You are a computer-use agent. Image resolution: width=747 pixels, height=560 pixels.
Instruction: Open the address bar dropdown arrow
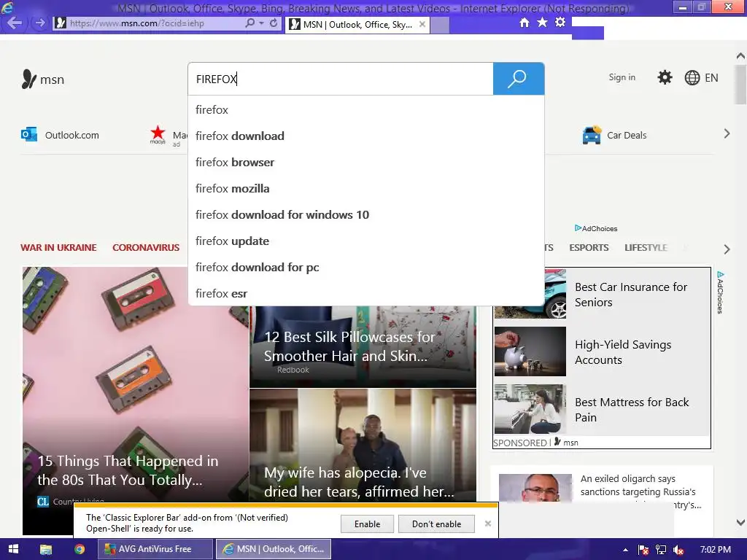262,23
